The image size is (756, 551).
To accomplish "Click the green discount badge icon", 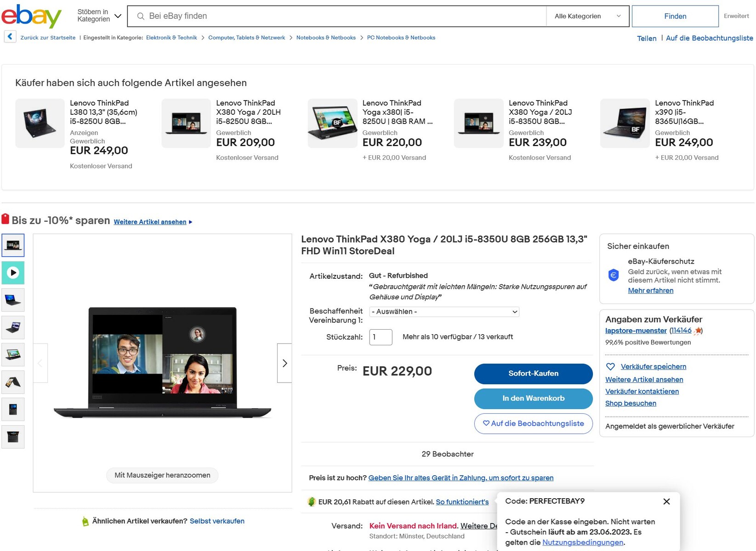I will pyautogui.click(x=312, y=502).
